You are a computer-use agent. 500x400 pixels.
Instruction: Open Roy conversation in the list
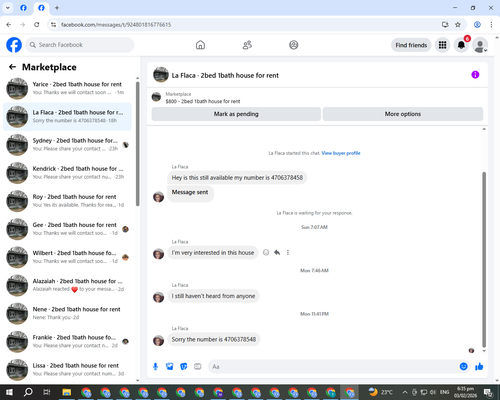click(x=67, y=201)
